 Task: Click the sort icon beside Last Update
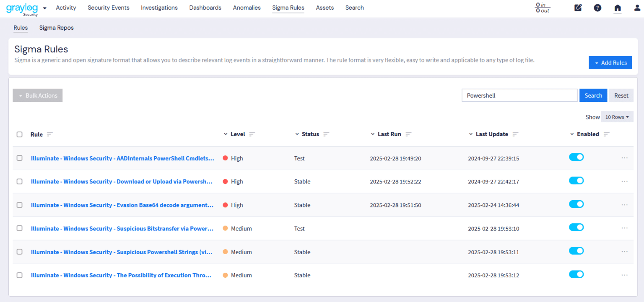pyautogui.click(x=515, y=134)
